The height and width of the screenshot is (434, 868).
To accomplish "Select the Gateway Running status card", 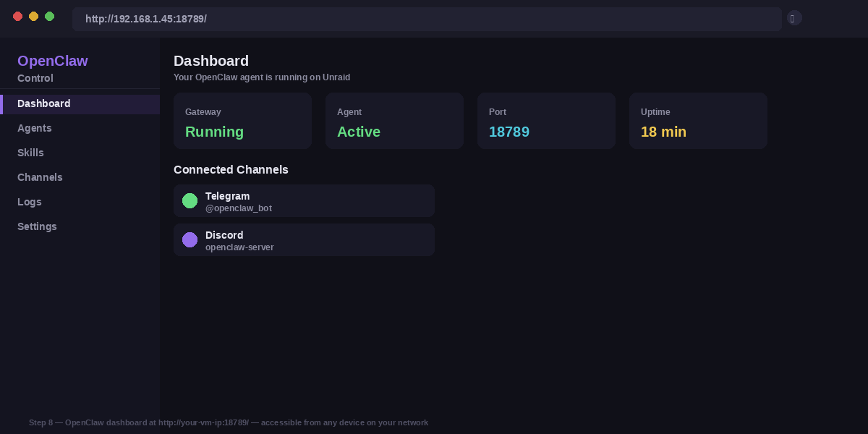I will click(242, 121).
